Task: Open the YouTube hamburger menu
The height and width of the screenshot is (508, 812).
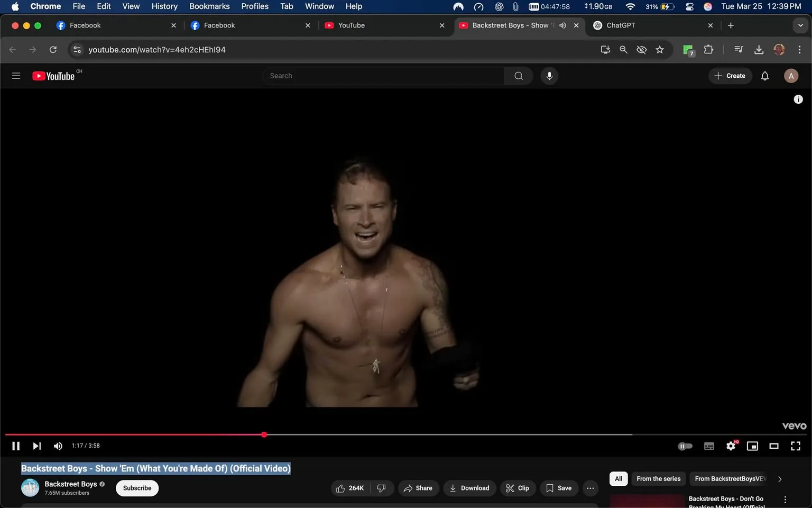Action: coord(16,76)
